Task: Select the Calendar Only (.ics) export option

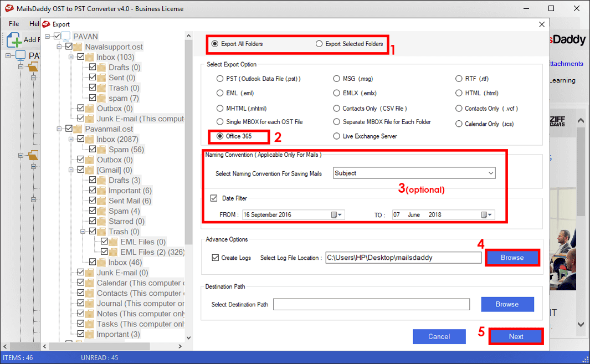Action: point(459,124)
